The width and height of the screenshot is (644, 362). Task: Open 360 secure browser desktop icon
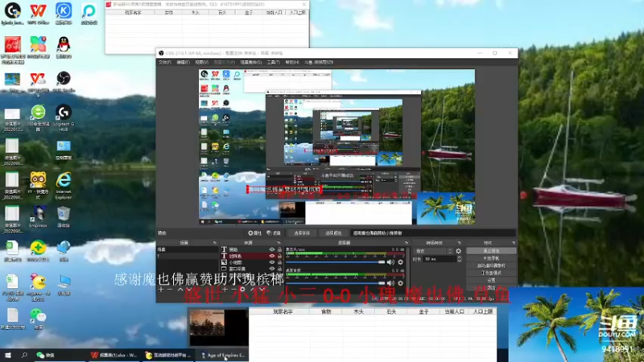(38, 117)
